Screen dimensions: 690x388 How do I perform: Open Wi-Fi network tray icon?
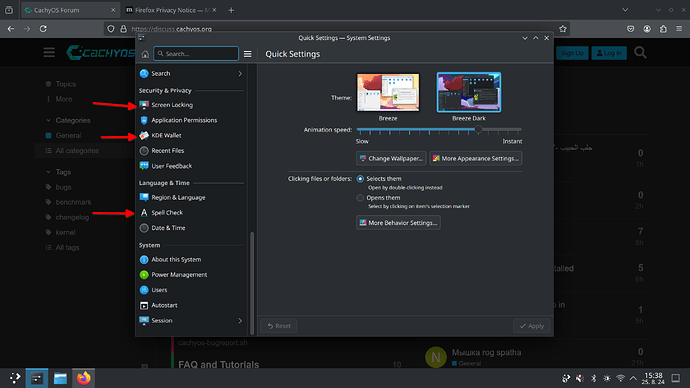click(x=620, y=378)
